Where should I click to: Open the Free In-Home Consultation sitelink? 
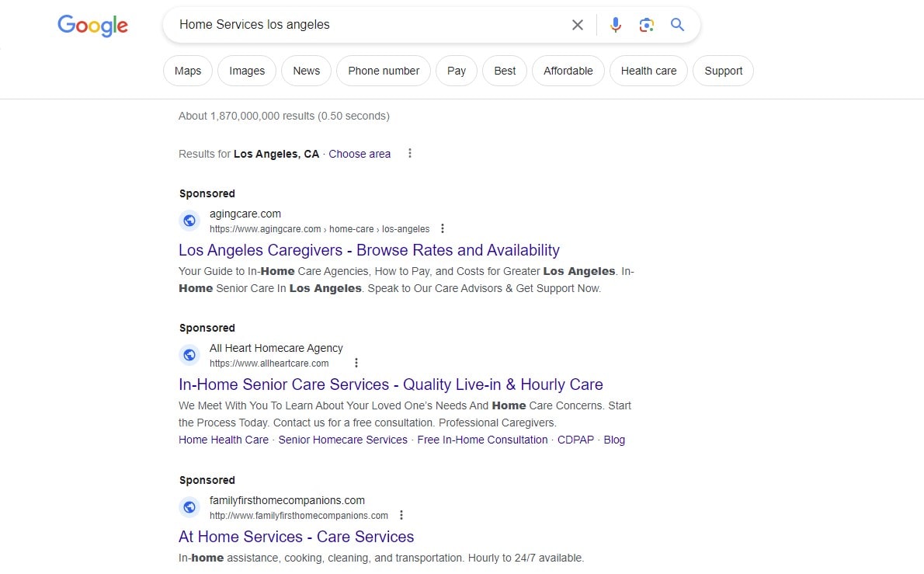click(481, 440)
